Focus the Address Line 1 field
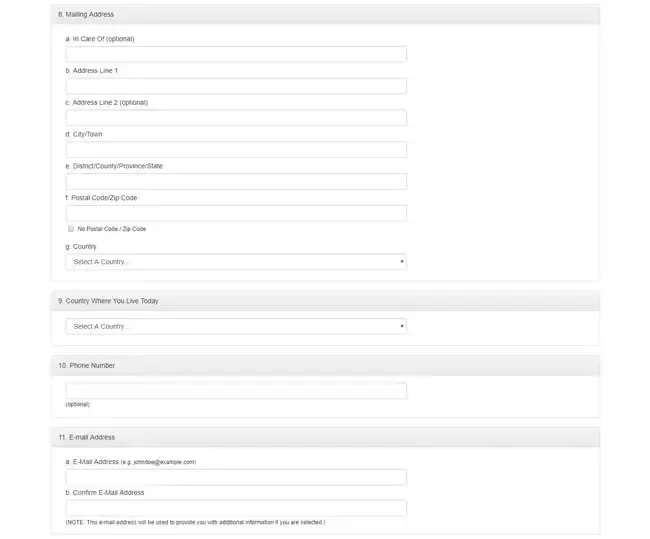The height and width of the screenshot is (539, 650). coord(236,86)
